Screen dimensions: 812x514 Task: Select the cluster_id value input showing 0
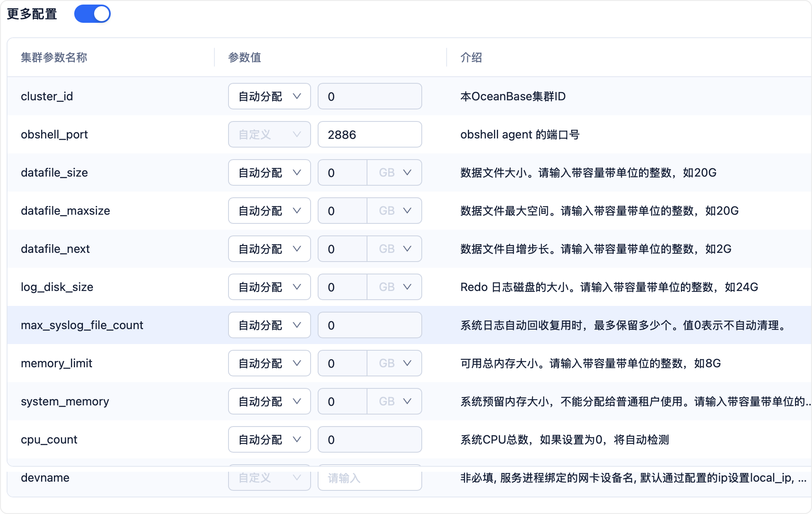pos(370,96)
